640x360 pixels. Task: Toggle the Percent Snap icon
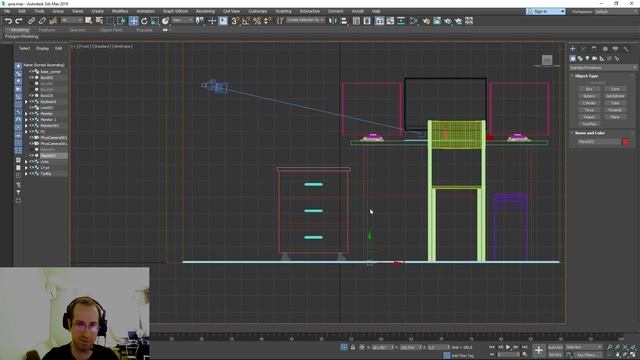pyautogui.click(x=257, y=21)
